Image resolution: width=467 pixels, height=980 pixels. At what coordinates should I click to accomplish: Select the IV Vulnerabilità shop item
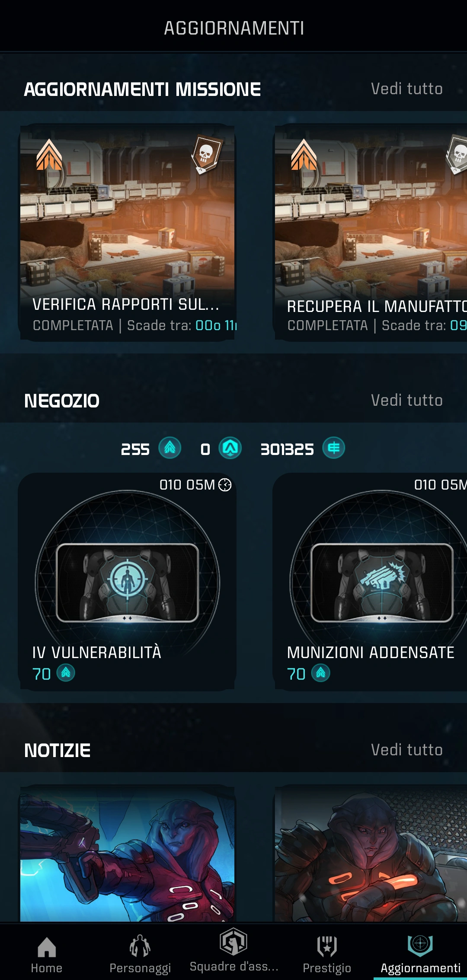(x=127, y=582)
